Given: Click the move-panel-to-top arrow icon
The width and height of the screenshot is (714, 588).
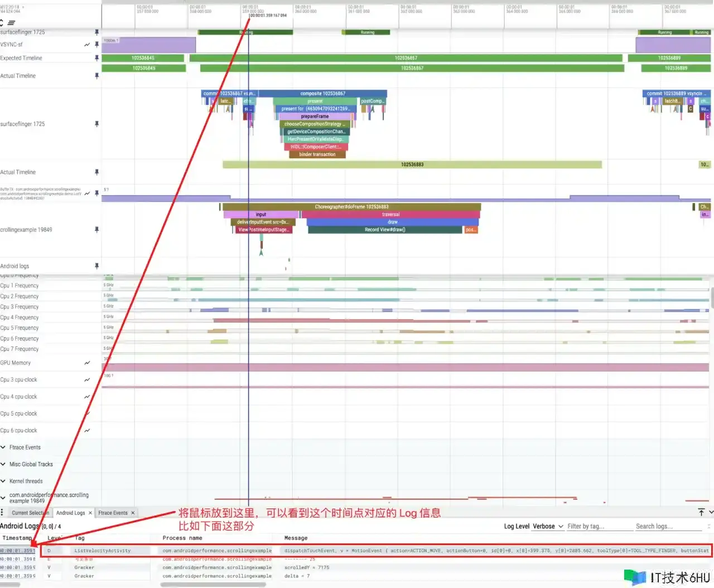Looking at the screenshot, I should coord(701,512).
